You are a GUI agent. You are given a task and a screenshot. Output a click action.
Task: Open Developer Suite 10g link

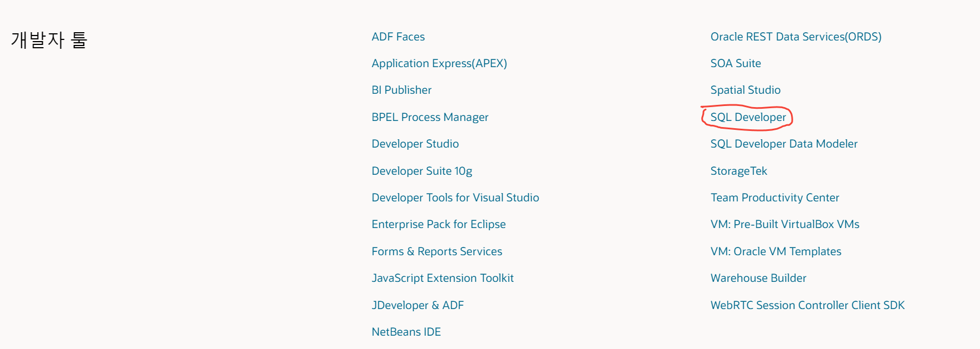[x=422, y=171]
